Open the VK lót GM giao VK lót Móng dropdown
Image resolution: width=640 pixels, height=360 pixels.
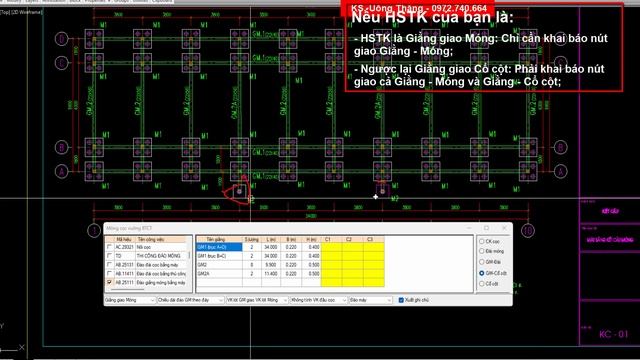tap(257, 300)
